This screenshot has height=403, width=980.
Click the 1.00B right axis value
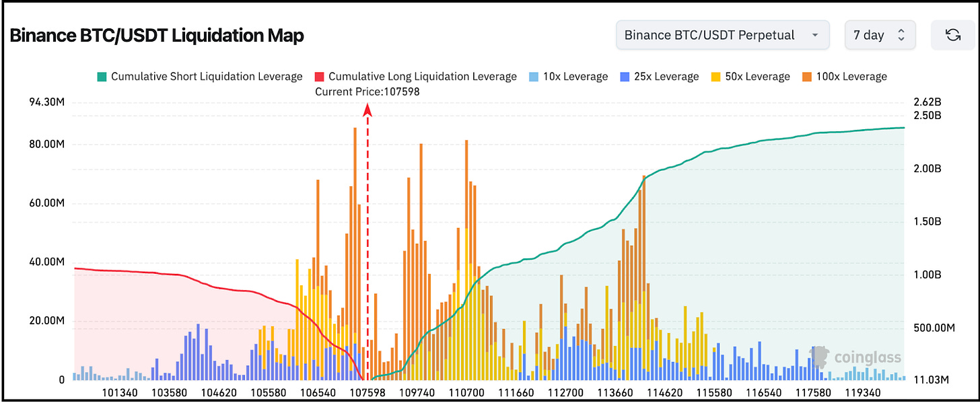[x=928, y=275]
